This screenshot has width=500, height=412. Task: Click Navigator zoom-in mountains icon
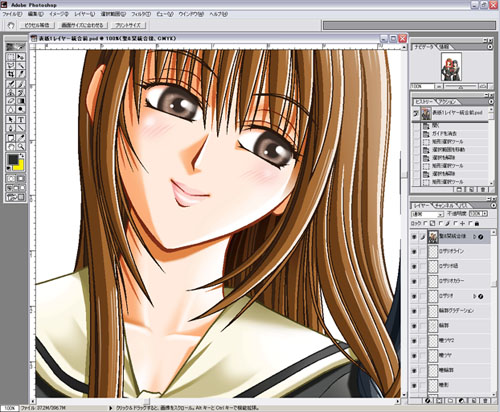click(x=483, y=86)
